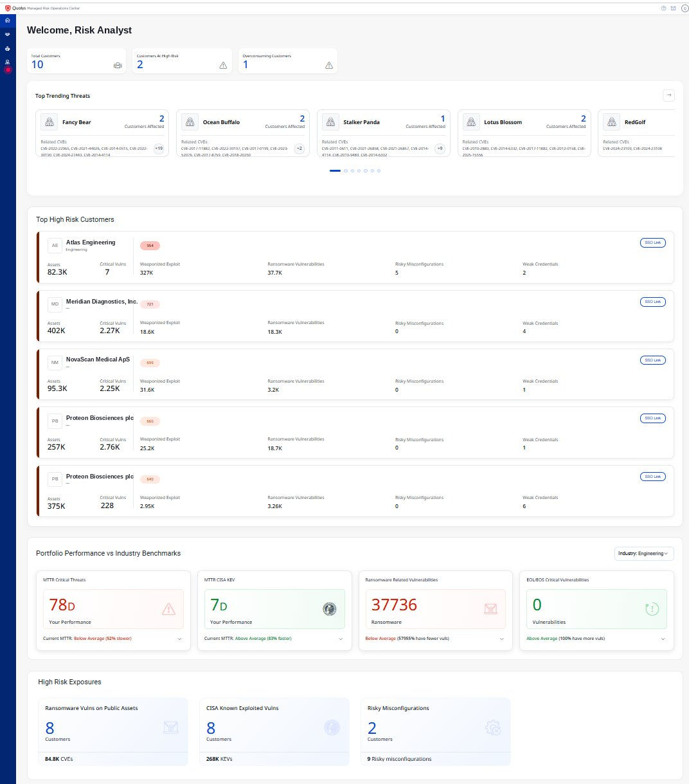Click the Stalker Panda threat actor icon
689x784 pixels.
pyautogui.click(x=330, y=122)
